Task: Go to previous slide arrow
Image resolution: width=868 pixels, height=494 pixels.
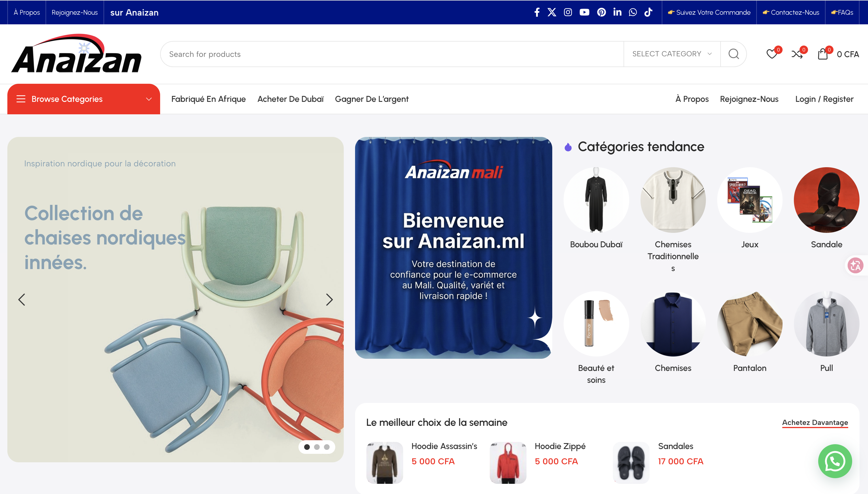Action: coord(22,300)
